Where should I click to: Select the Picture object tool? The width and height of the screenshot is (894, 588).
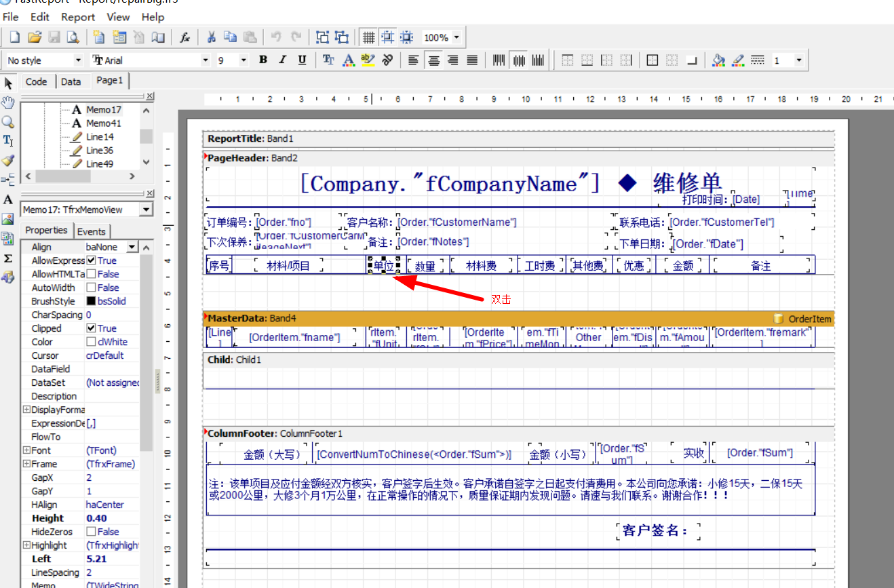(8, 219)
